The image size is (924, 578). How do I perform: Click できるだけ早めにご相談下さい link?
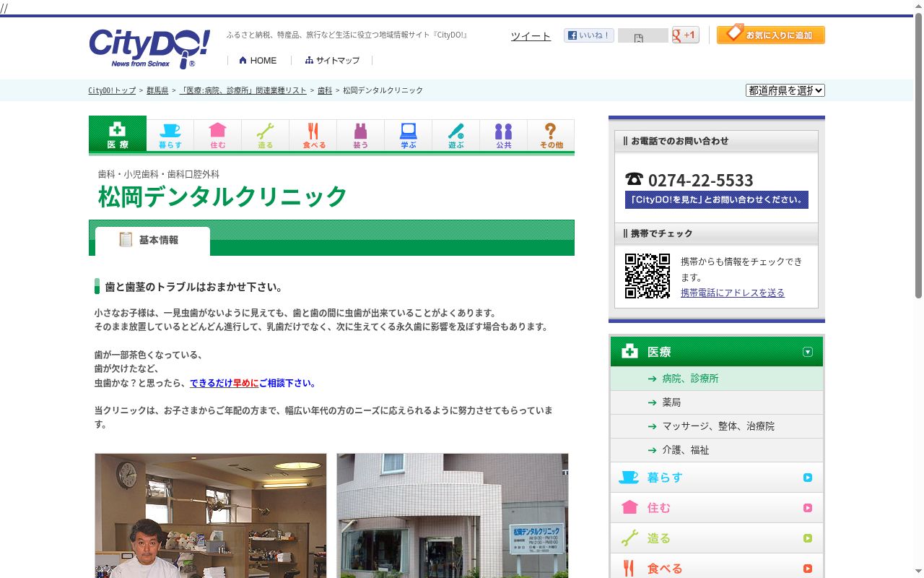253,383
